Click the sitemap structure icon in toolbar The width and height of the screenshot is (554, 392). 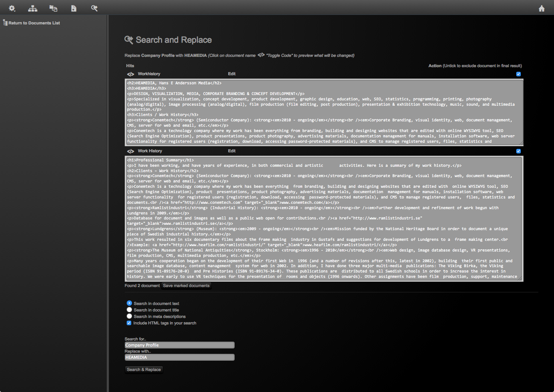tap(33, 8)
